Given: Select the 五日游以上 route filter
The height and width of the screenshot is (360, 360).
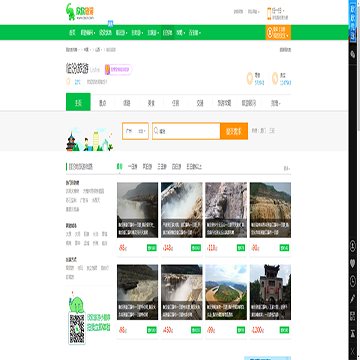Looking at the screenshot, I should pos(194,167).
